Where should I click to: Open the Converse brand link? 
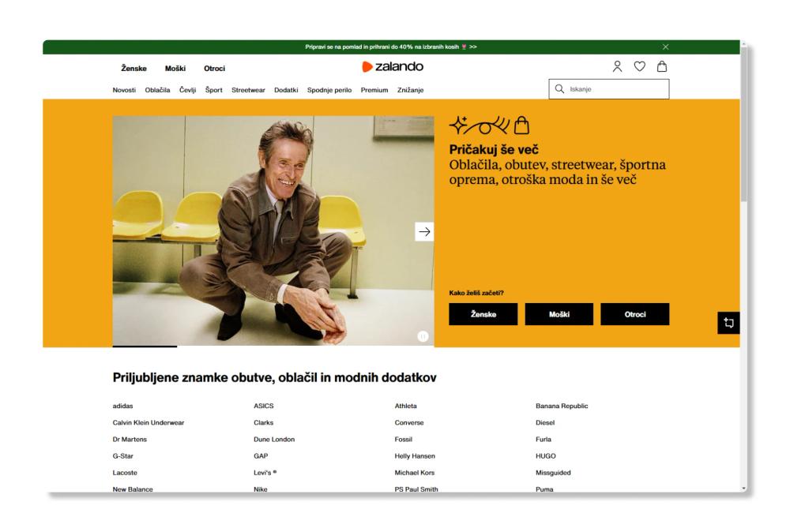click(x=409, y=422)
